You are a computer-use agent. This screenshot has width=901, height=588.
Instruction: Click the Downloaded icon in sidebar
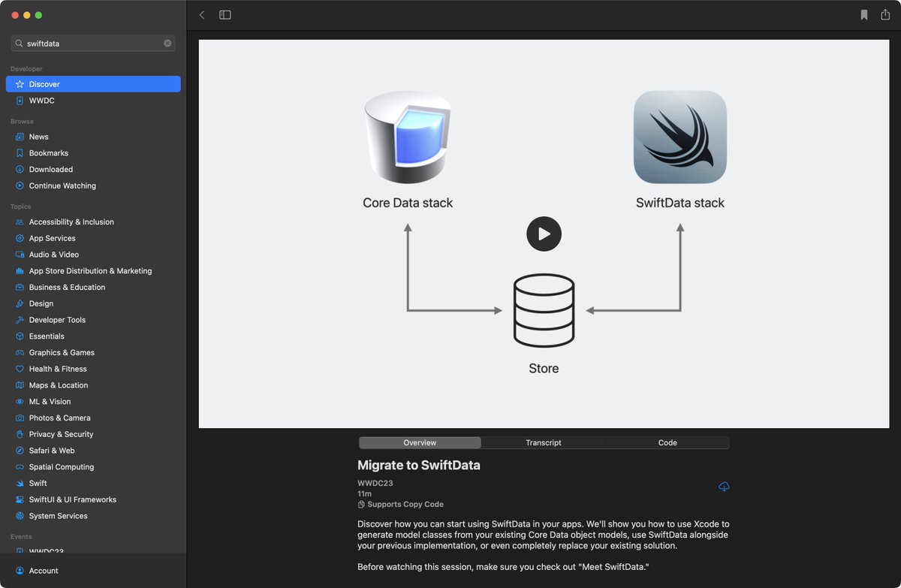(20, 170)
